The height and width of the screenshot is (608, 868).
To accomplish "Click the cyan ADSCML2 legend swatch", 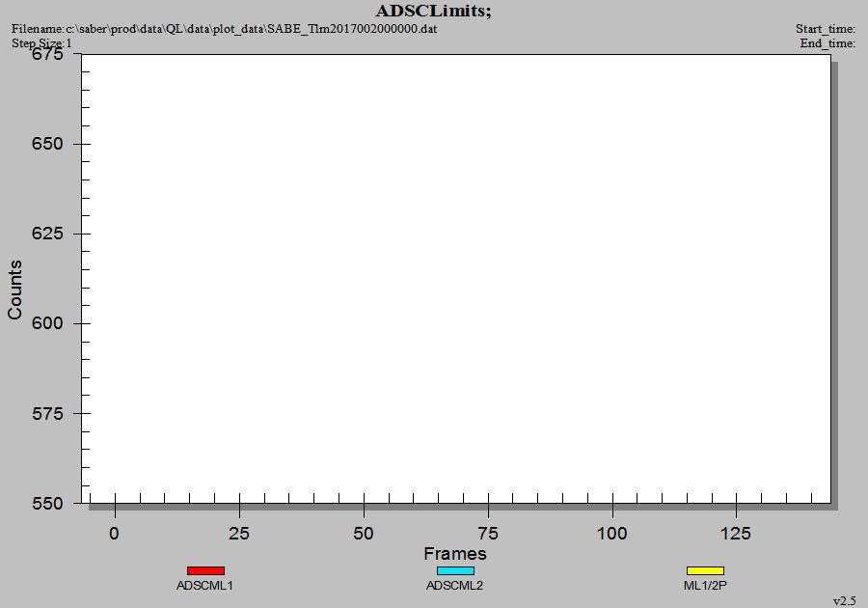I will pos(455,570).
